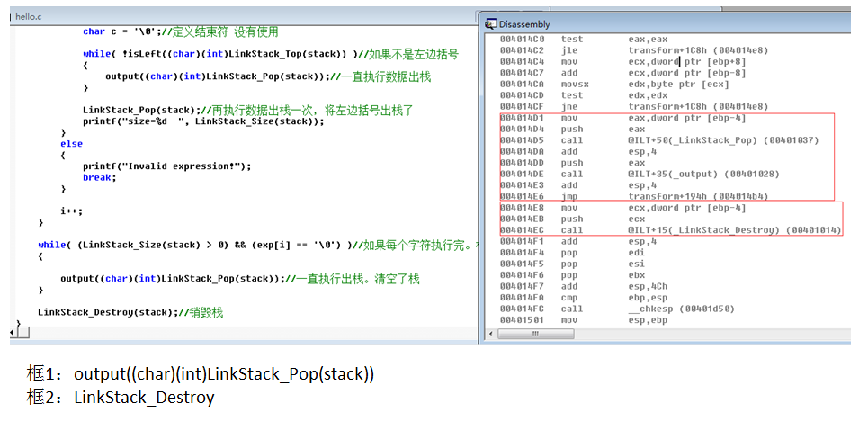
Task: Click disassembly line 004014F7 add esp,4Ch
Action: pyautogui.click(x=584, y=286)
